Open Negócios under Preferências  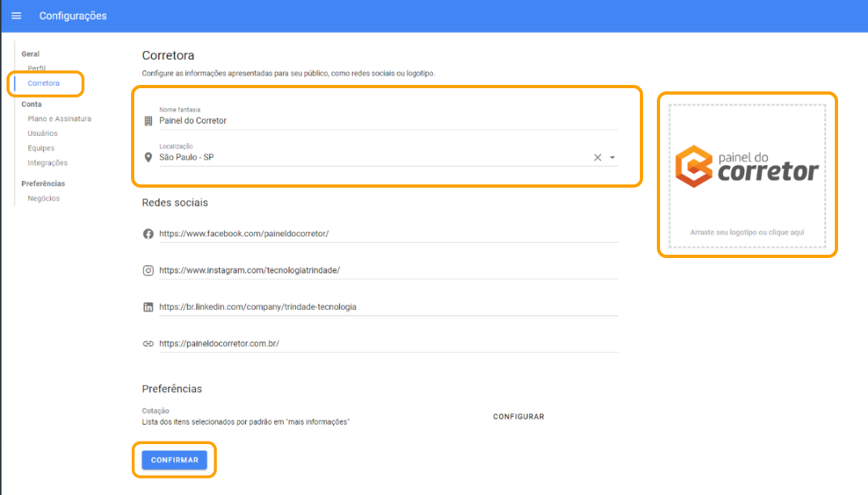pos(44,198)
